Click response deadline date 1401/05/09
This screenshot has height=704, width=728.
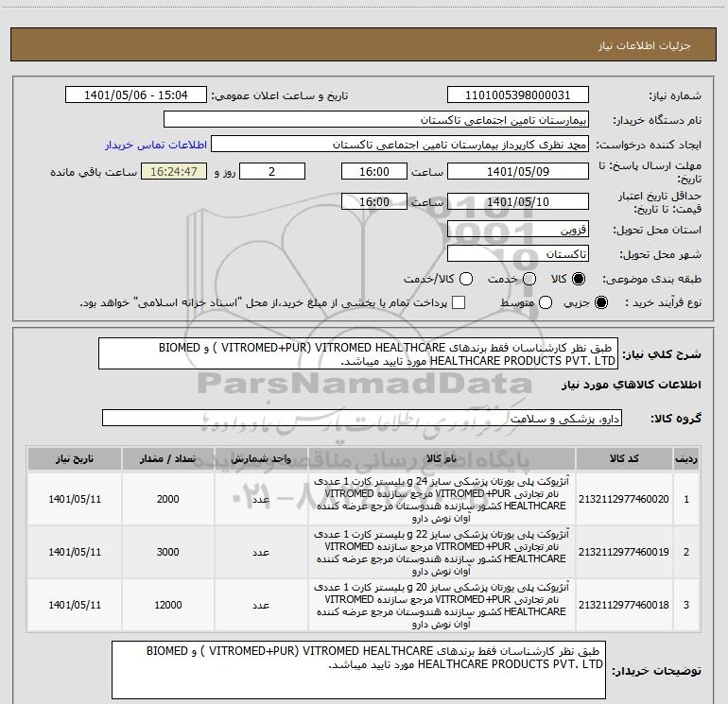click(518, 171)
